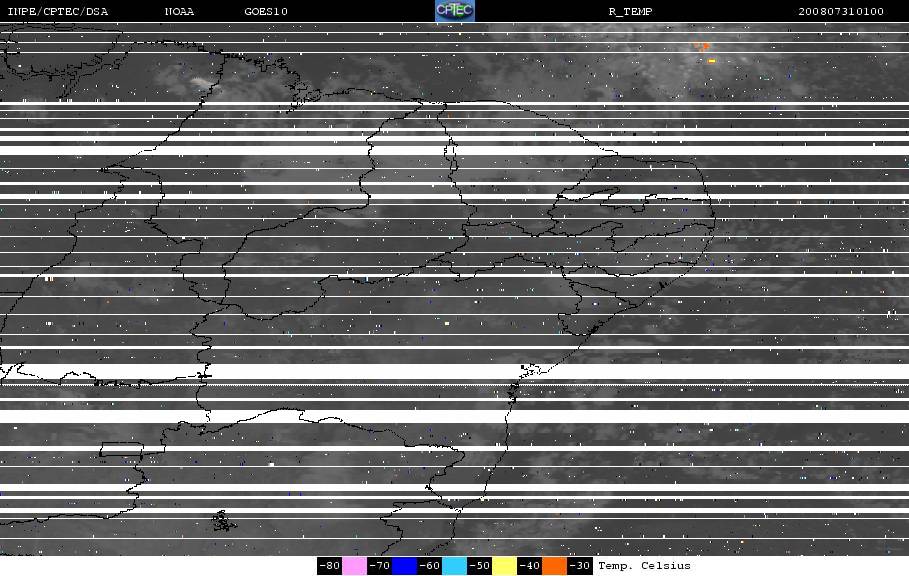Click the NOAA label in header
909x576 pixels.
(x=180, y=12)
